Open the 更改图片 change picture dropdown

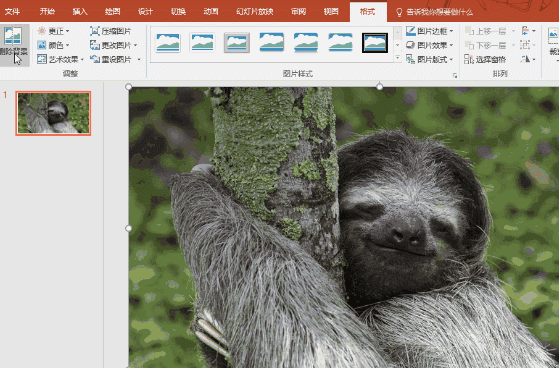tap(113, 45)
